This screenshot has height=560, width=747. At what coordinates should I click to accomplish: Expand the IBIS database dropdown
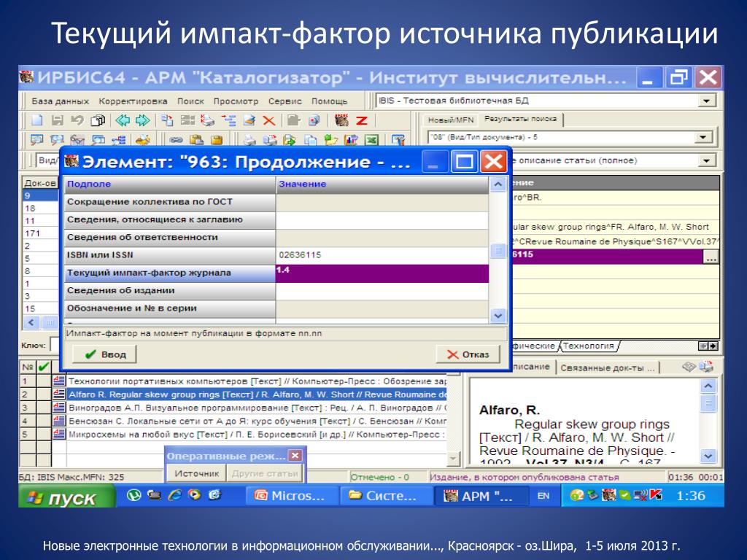click(x=706, y=101)
